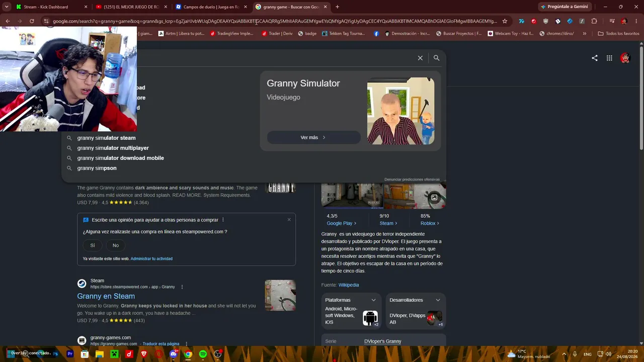Open Google Play rating link

[x=341, y=223]
